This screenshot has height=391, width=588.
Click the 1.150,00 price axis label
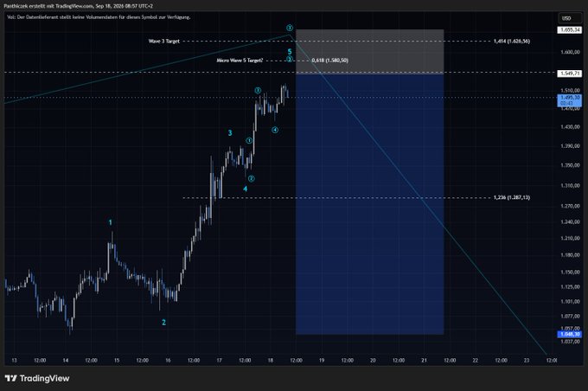click(570, 272)
